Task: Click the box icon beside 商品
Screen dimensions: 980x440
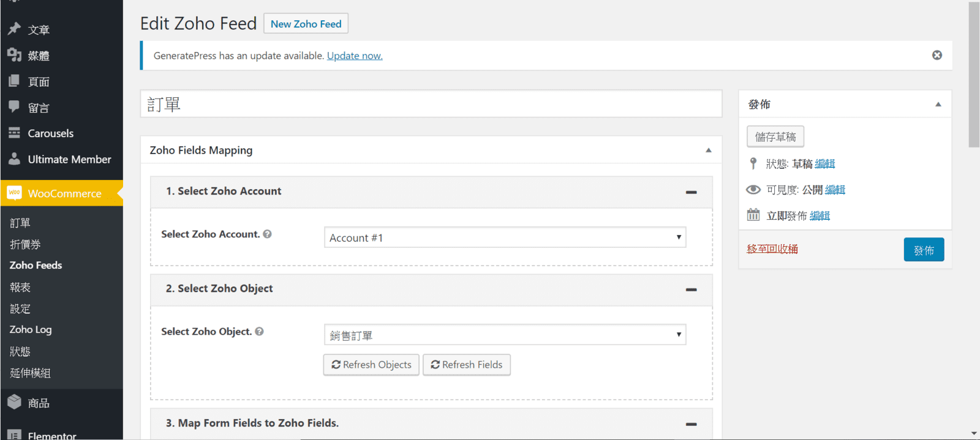Action: pos(14,402)
